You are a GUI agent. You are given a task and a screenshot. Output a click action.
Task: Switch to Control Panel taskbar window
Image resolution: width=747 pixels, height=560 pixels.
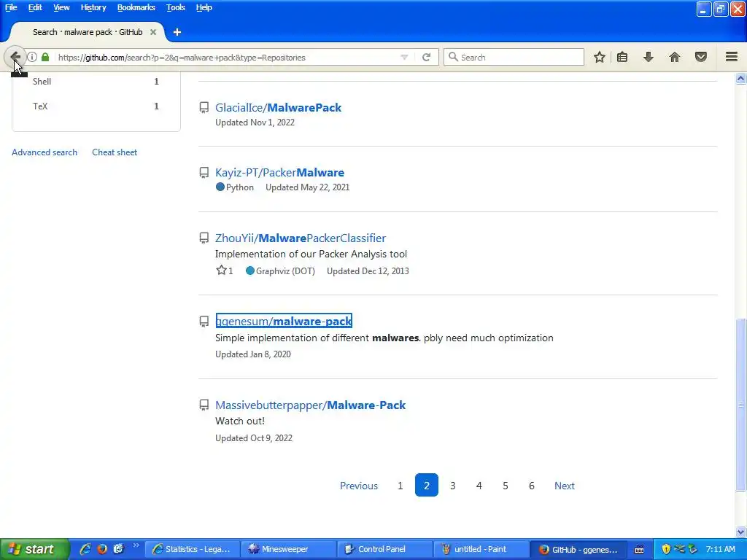[384, 550]
